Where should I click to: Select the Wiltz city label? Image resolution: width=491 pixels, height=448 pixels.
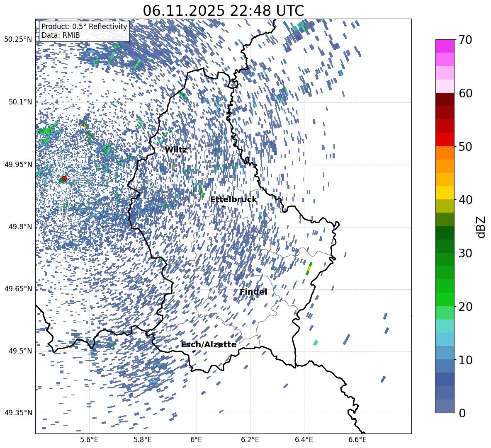point(176,150)
